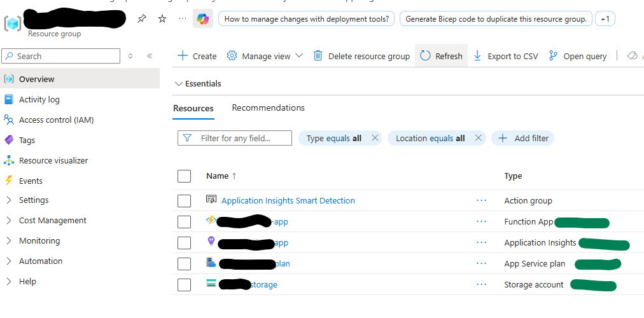Open ellipsis menu for Function App row
Viewport: 644px width, 318px height.
pos(481,221)
